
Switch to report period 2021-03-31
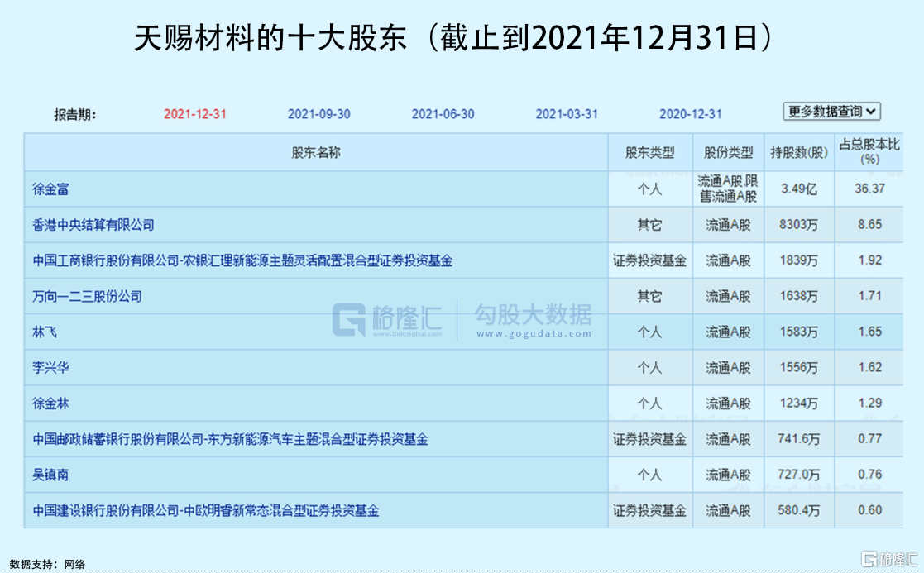(567, 114)
